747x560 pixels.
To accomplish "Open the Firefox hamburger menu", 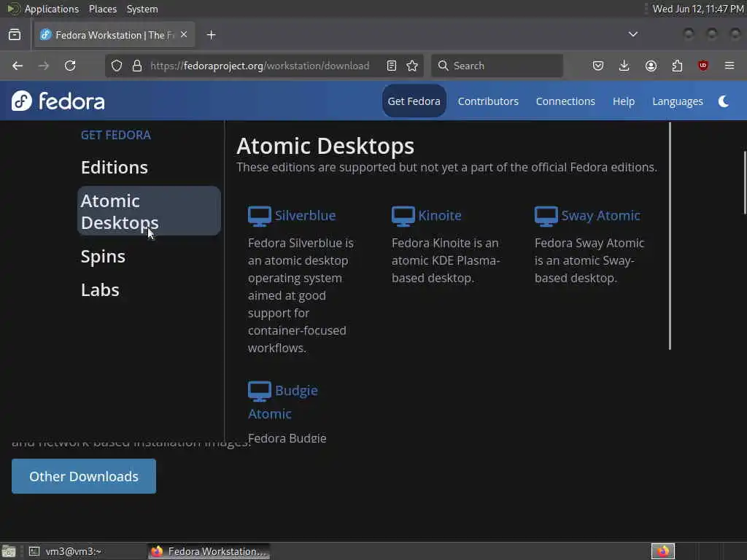I will (x=729, y=66).
